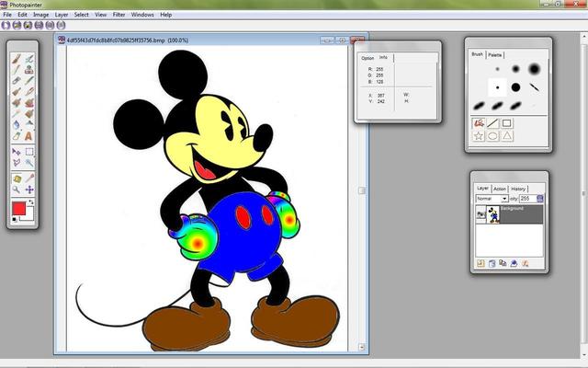Open the Windows menu
This screenshot has height=368, width=588.
(142, 15)
